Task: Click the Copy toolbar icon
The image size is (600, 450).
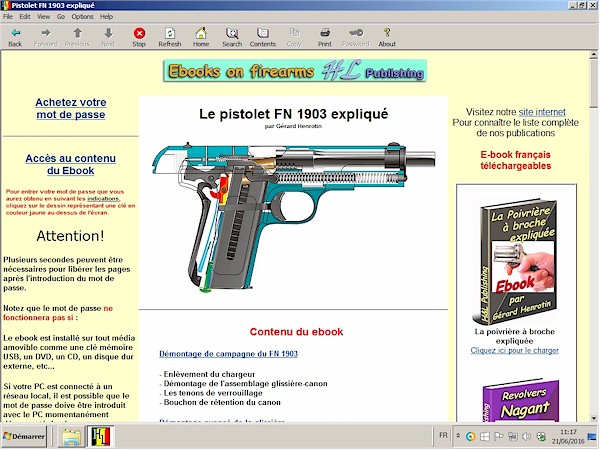Action: coord(294,33)
